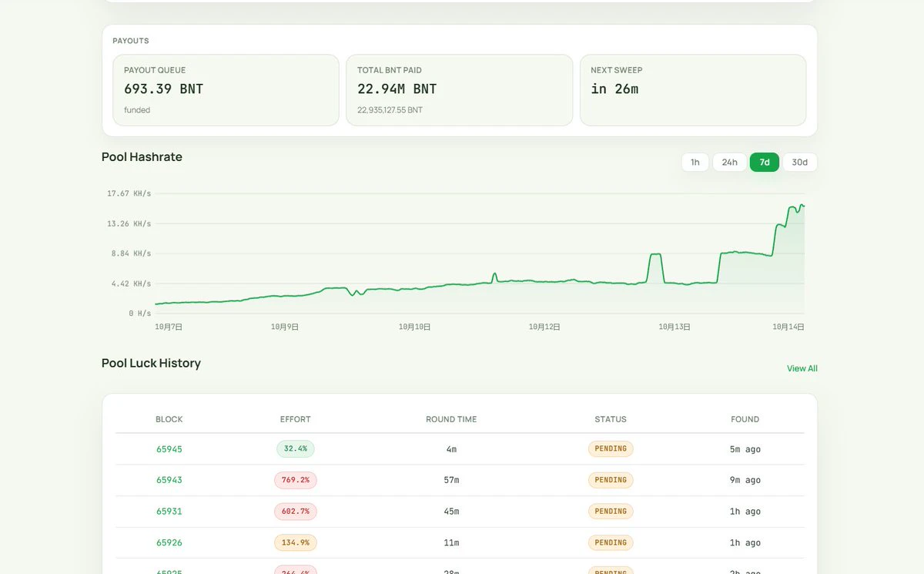Screen dimensions: 924x574
Task: Click the FOUND column header
Action: click(745, 419)
